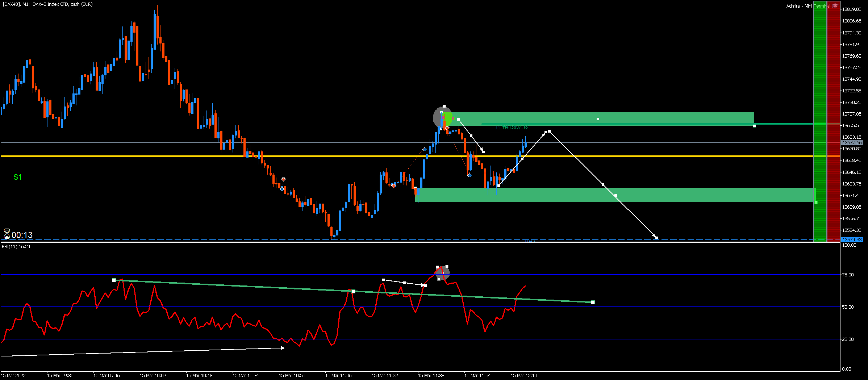Click the Admiral - Mini Terminal label
The width and height of the screenshot is (868, 380).
tap(808, 6)
